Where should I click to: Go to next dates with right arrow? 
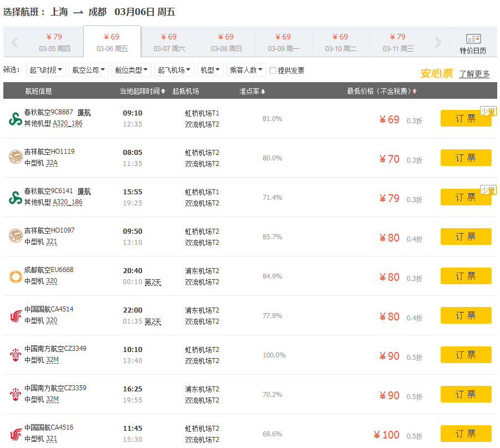point(438,42)
